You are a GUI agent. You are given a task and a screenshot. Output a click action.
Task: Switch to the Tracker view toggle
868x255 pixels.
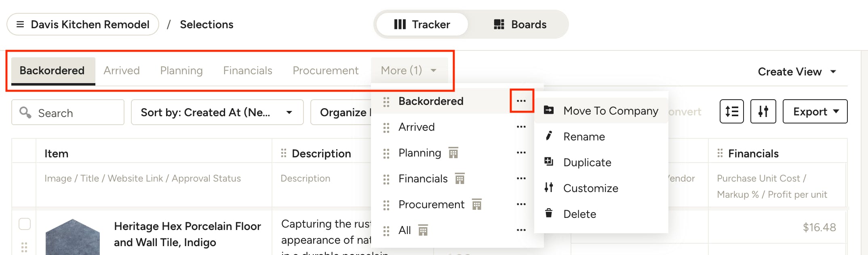(x=422, y=25)
